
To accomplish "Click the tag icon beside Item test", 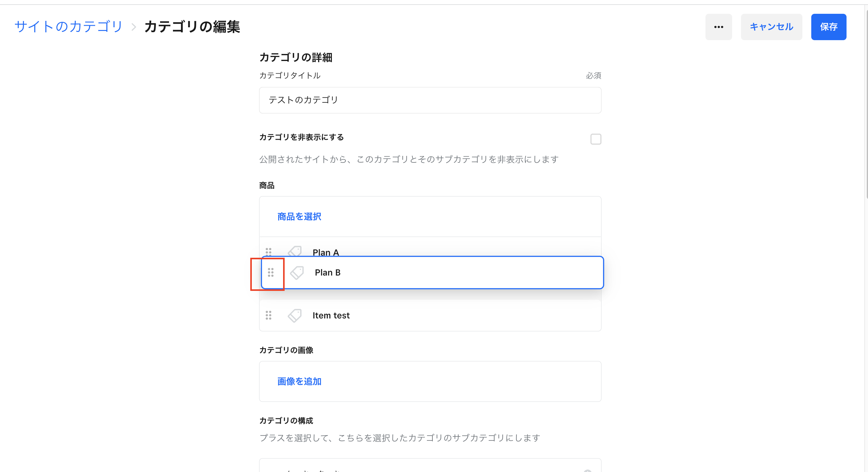I will pos(295,315).
